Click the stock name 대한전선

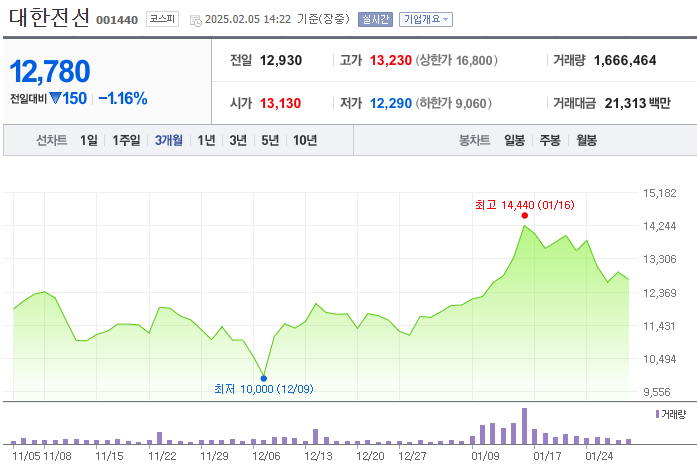click(x=49, y=18)
